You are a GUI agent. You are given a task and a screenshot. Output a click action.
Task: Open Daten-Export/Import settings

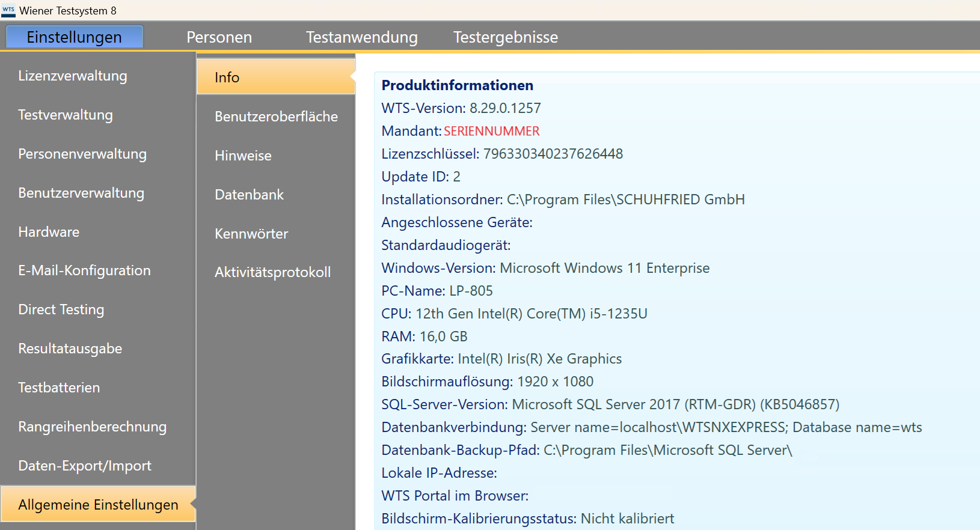pos(85,466)
